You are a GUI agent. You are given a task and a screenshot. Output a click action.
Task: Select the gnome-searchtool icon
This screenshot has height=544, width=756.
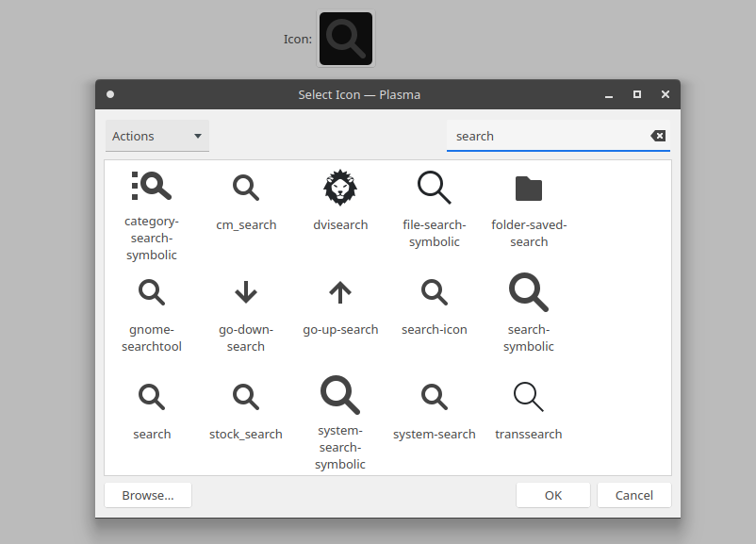152,292
